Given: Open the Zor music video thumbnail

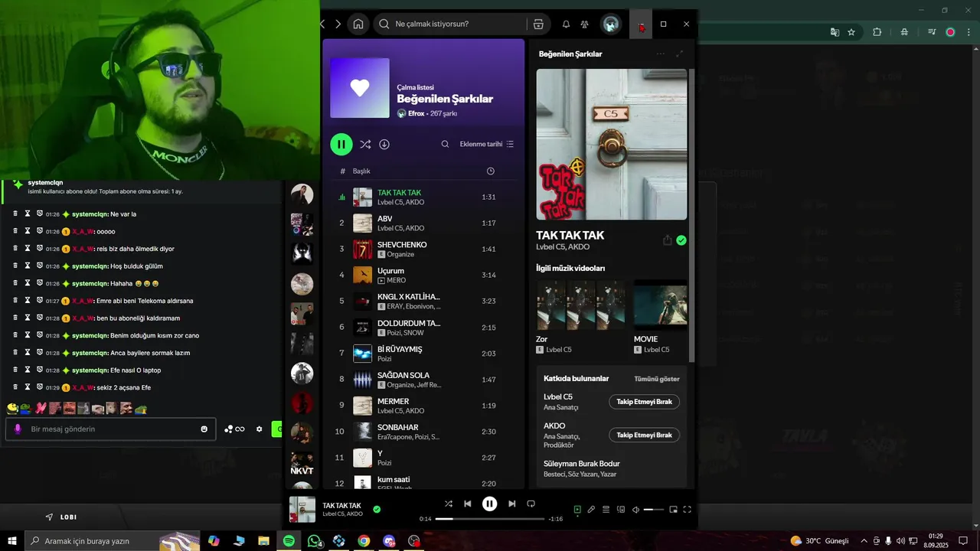Looking at the screenshot, I should pos(581,305).
